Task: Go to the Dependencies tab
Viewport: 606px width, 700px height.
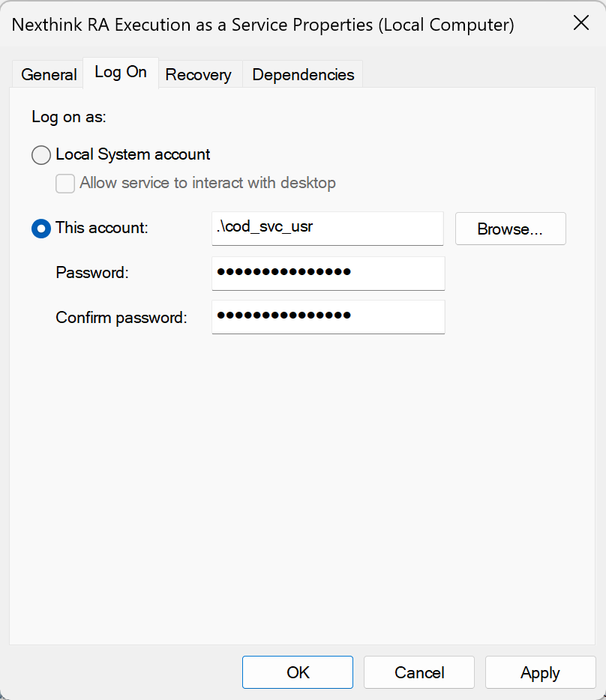Action: [x=303, y=75]
